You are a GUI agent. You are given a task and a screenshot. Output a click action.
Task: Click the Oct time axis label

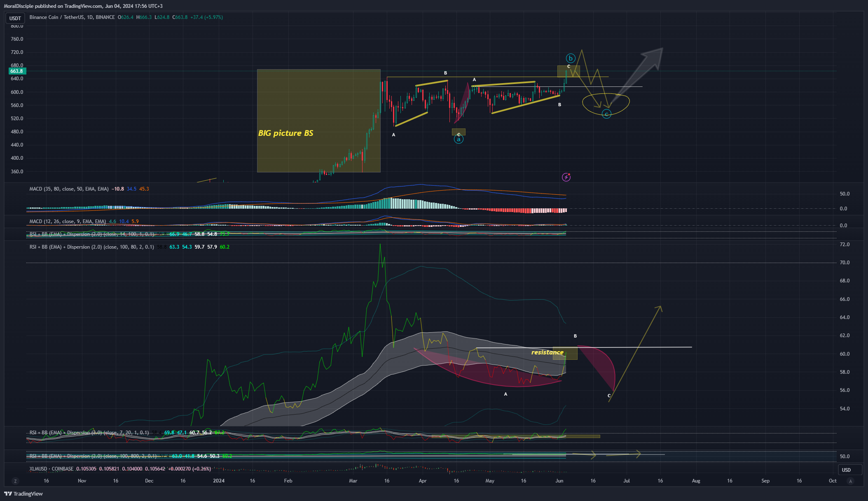pos(833,481)
